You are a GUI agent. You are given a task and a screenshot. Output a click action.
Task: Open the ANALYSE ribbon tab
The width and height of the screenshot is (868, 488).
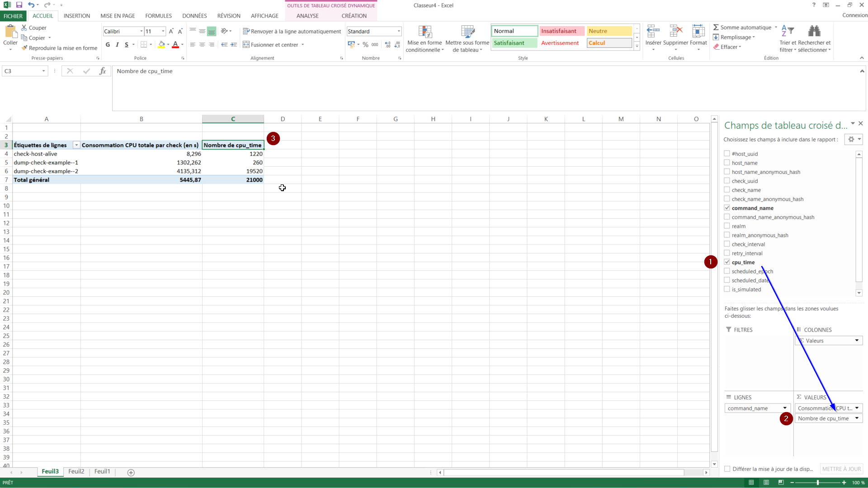[x=307, y=16]
